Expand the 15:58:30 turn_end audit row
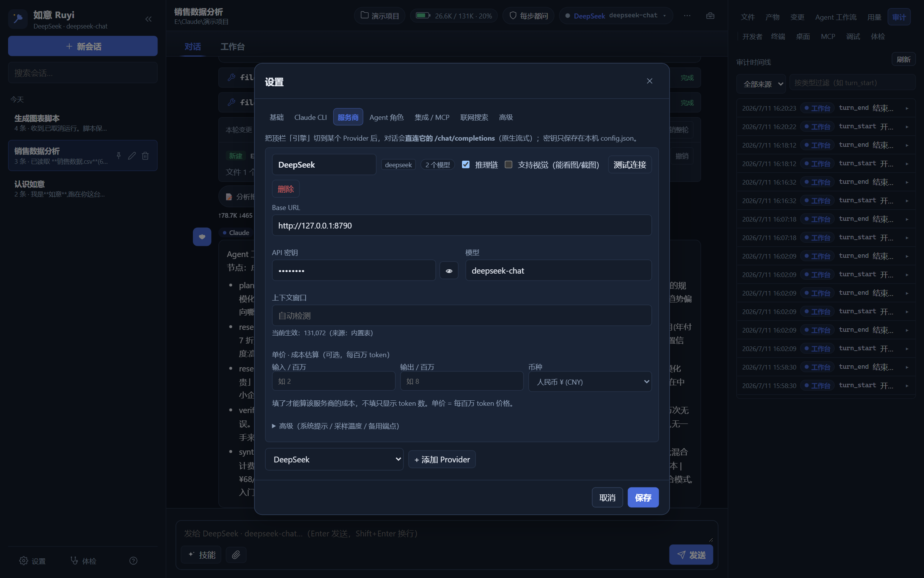Screen dimensions: 924x578 (826, 367)
